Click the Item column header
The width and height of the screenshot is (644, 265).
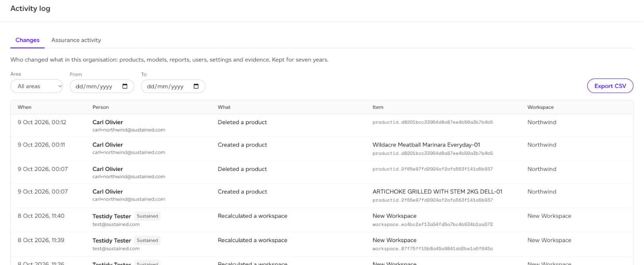(x=378, y=107)
